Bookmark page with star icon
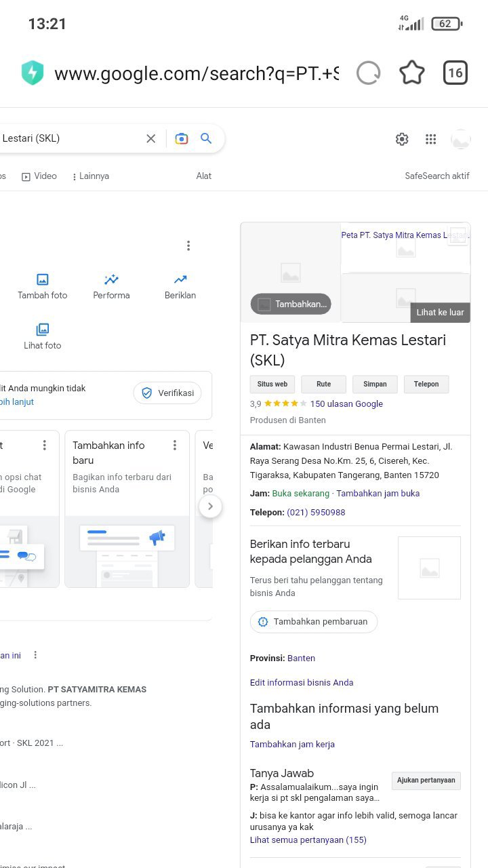 pyautogui.click(x=411, y=73)
